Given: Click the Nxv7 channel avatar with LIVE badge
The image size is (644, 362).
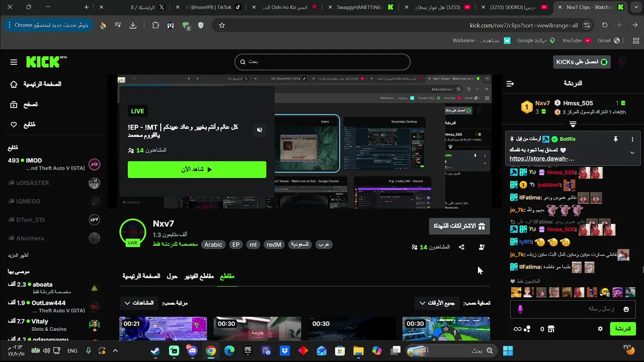Looking at the screenshot, I should click(133, 232).
